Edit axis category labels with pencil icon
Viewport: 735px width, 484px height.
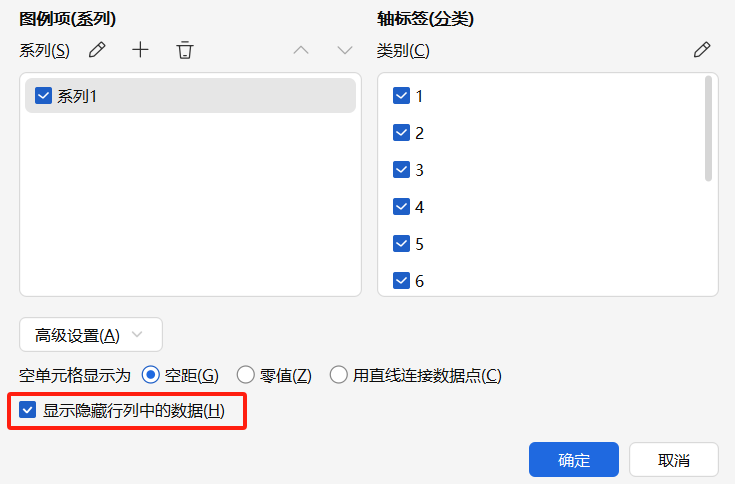tap(702, 50)
